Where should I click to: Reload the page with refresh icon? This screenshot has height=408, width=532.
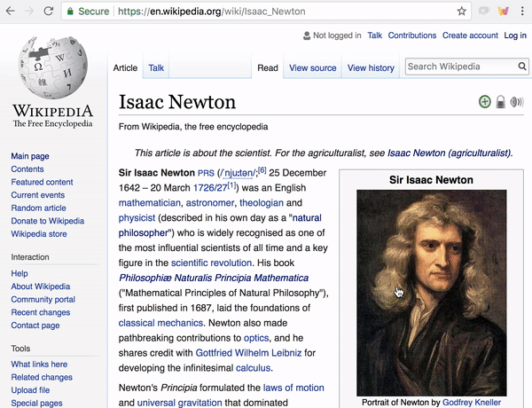pos(49,12)
